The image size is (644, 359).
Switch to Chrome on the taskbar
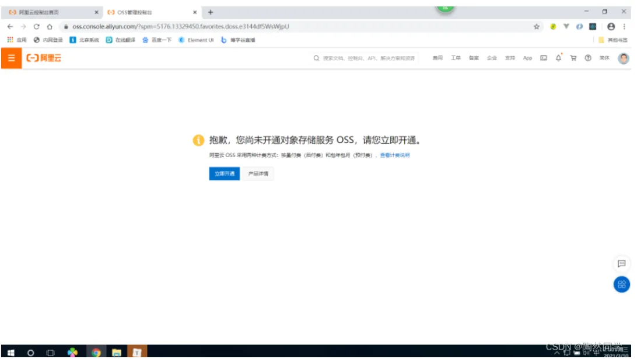point(96,353)
